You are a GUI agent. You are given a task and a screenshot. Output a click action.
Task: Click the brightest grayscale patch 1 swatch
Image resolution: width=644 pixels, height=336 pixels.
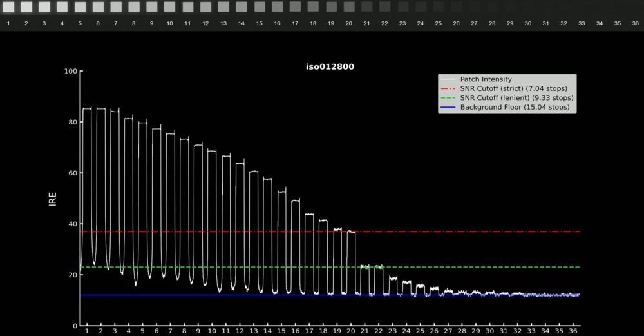(8, 7)
